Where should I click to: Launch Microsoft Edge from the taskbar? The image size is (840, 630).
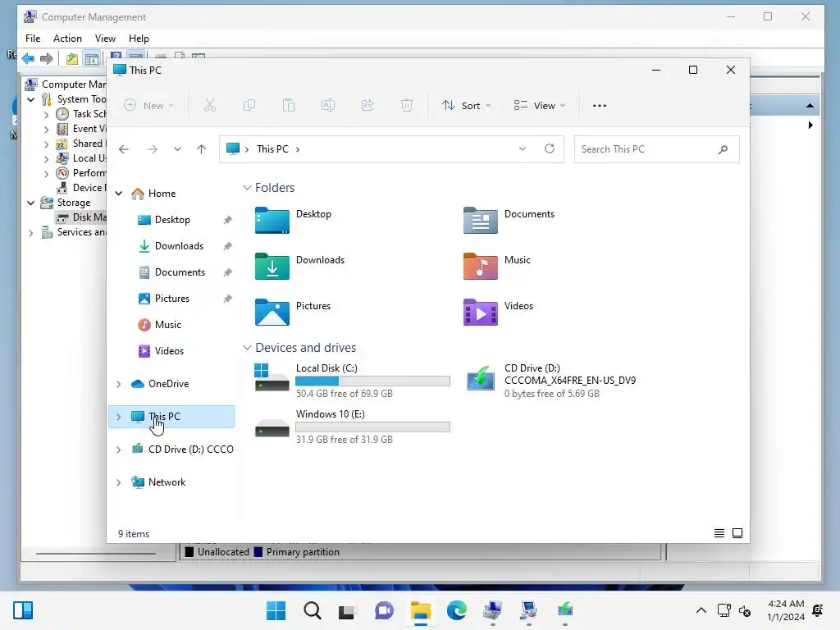click(x=456, y=610)
